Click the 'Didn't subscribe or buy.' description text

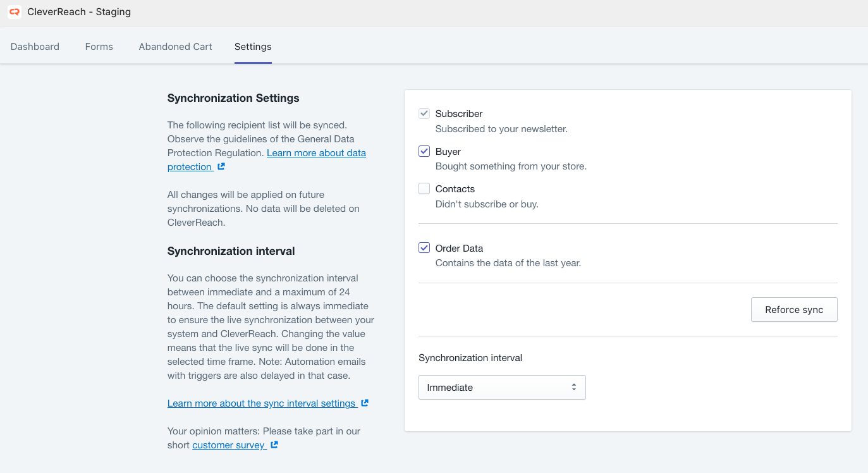487,204
